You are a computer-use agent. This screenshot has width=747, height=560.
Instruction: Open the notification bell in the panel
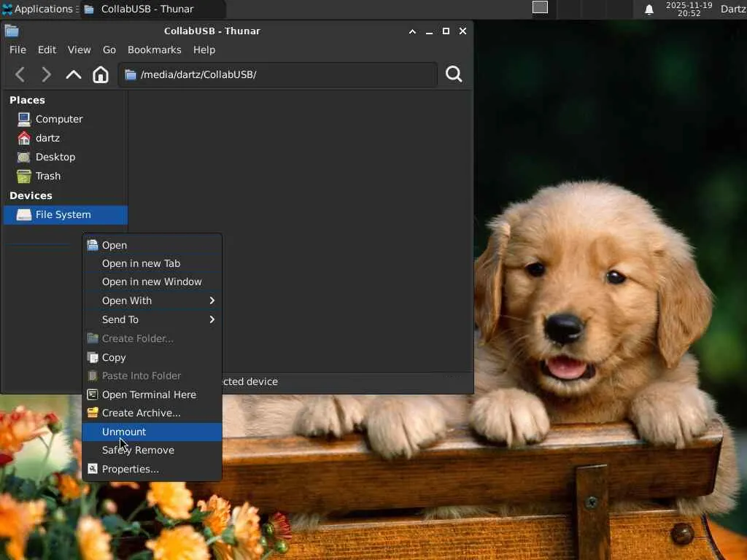coord(649,9)
